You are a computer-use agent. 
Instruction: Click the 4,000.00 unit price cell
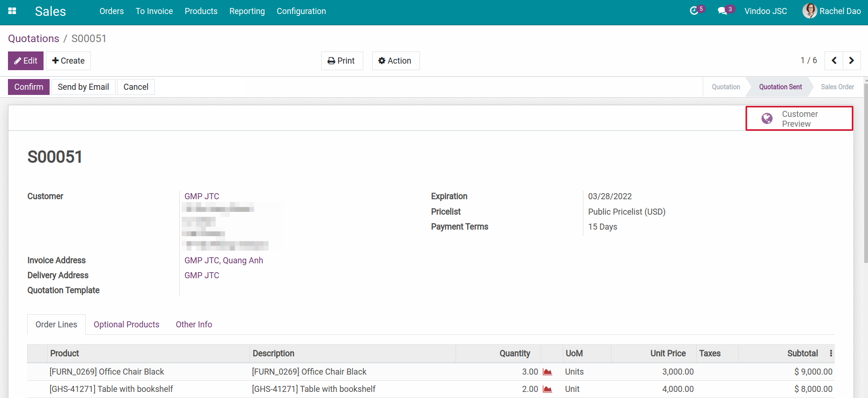(653, 389)
